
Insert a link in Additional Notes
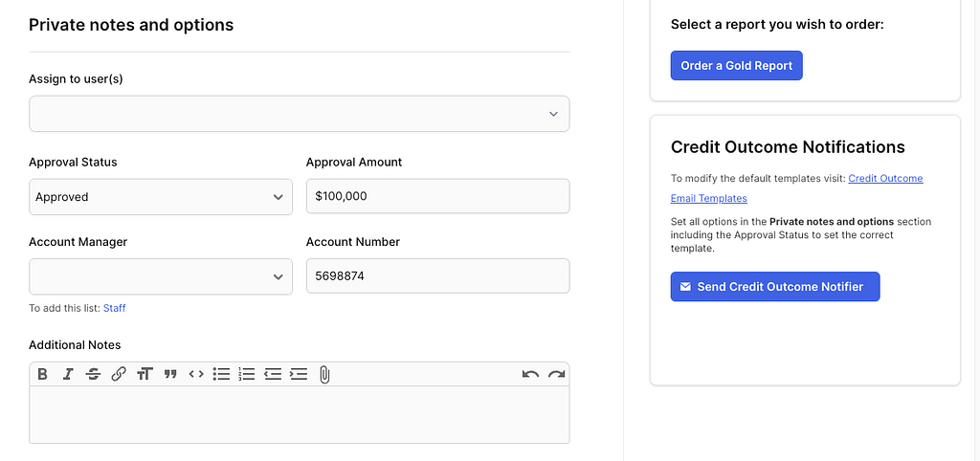tap(119, 374)
